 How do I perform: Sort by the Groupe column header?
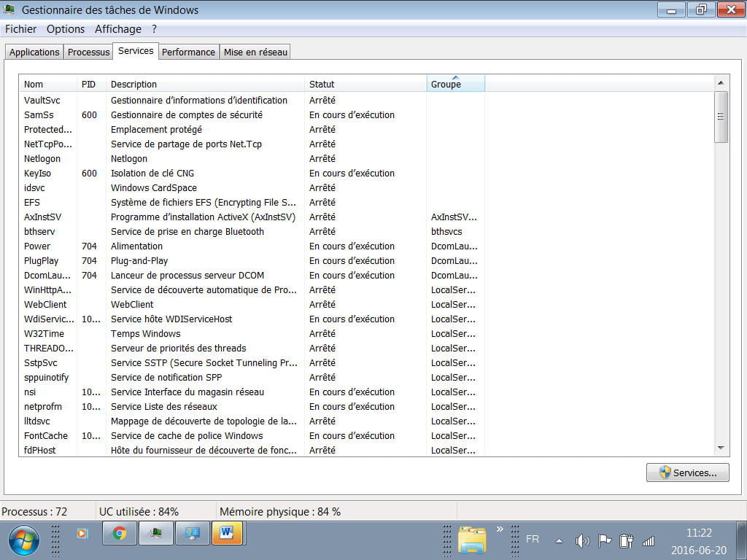(x=455, y=84)
